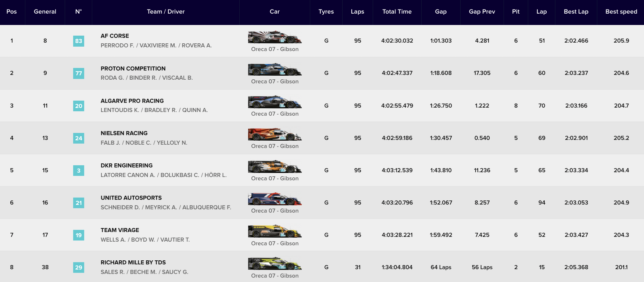644x282 pixels.
Task: Click car number badge 83
Action: pyautogui.click(x=79, y=41)
